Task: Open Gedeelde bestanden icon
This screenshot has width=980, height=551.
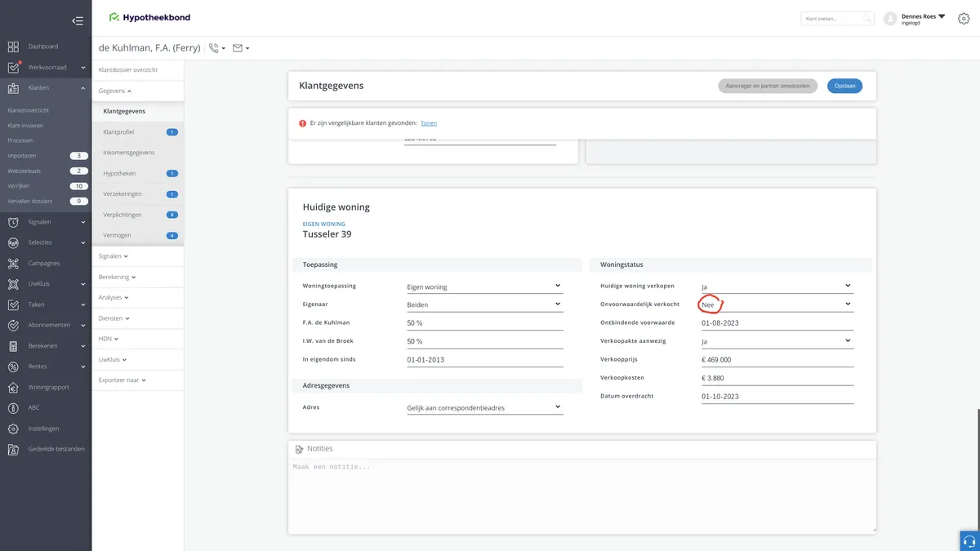Action: [13, 449]
